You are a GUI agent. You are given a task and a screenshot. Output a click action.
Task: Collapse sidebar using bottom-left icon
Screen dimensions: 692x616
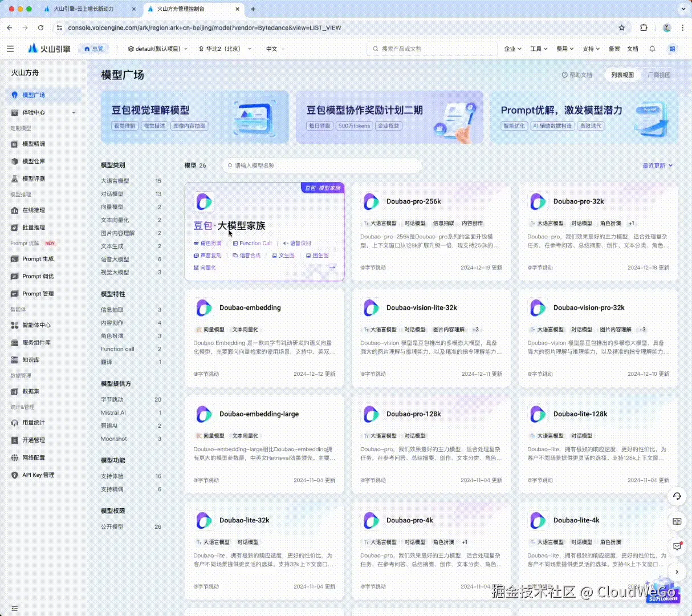click(15, 609)
